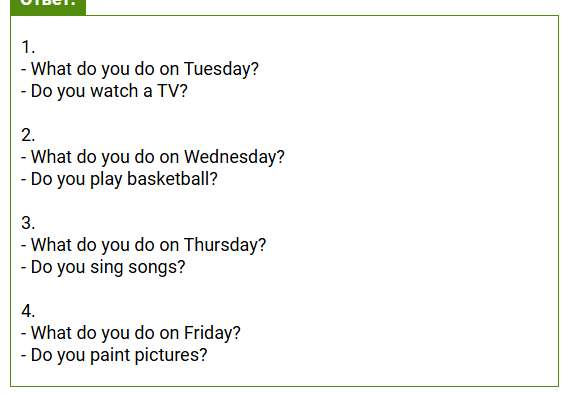This screenshot has width=569, height=397.
Task: Click the green Ответ tab label
Action: [48, 5]
